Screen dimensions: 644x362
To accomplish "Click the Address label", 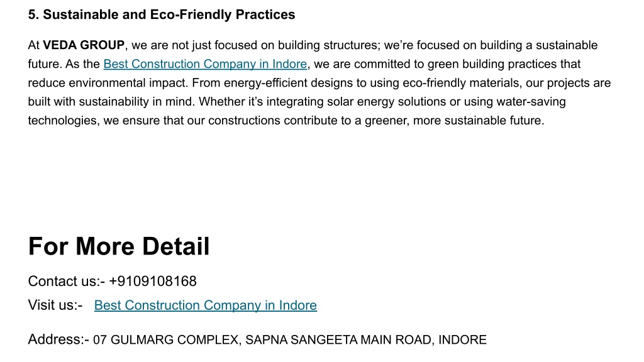I will pos(58,339).
